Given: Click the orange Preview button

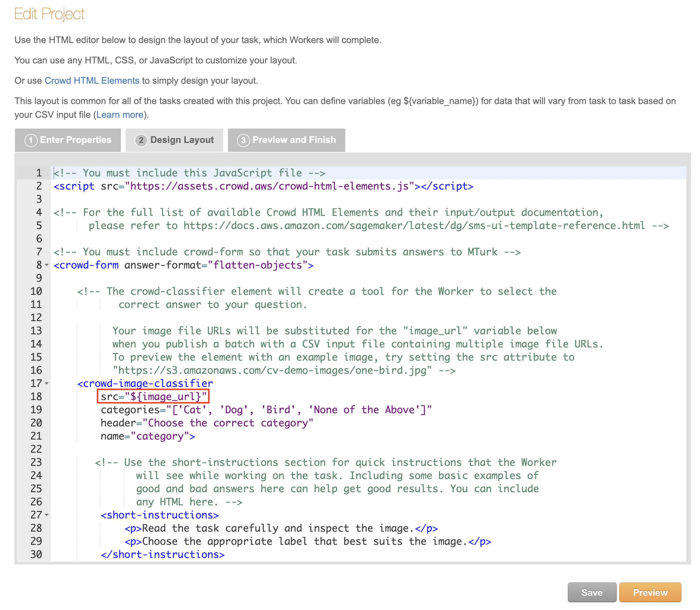Looking at the screenshot, I should click(650, 592).
